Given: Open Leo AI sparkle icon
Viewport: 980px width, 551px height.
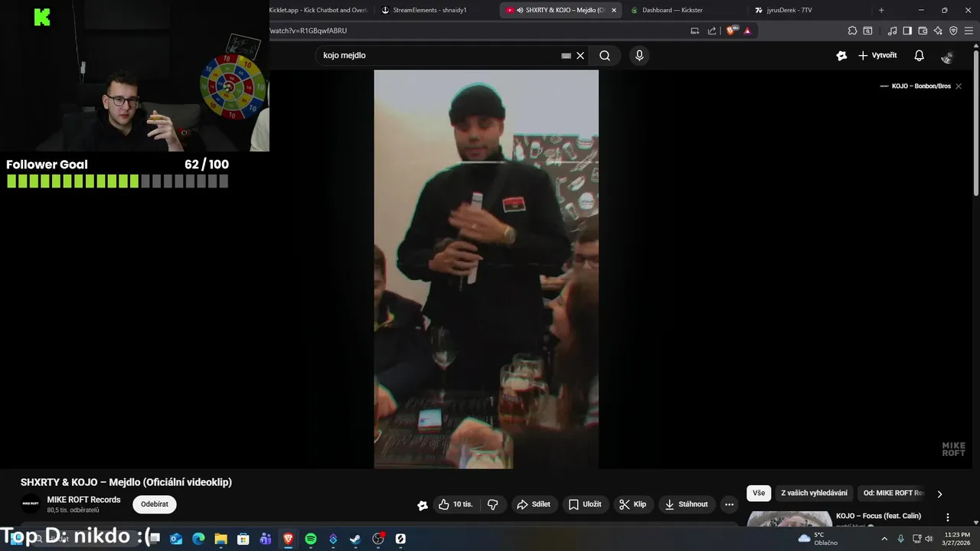Looking at the screenshot, I should point(938,31).
